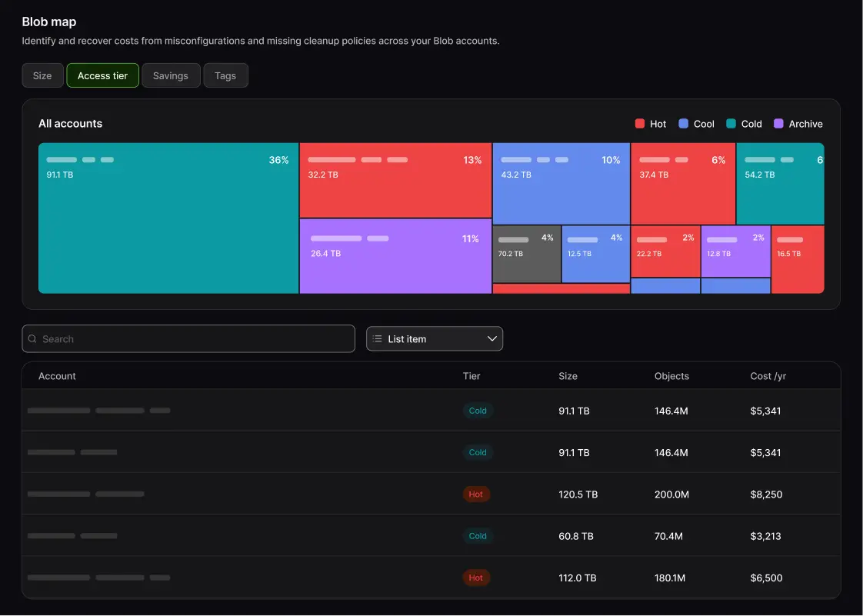Select the 36% teal treemap tile
The image size is (863, 616).
click(168, 218)
